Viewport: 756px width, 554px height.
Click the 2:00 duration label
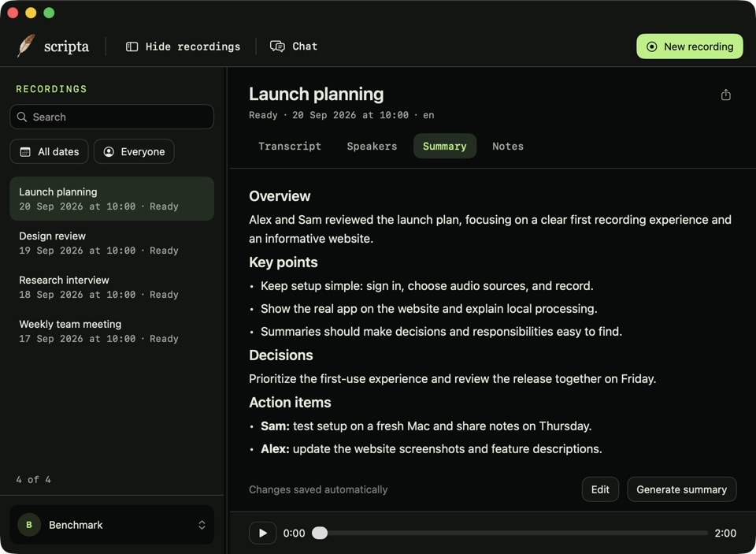pyautogui.click(x=725, y=534)
